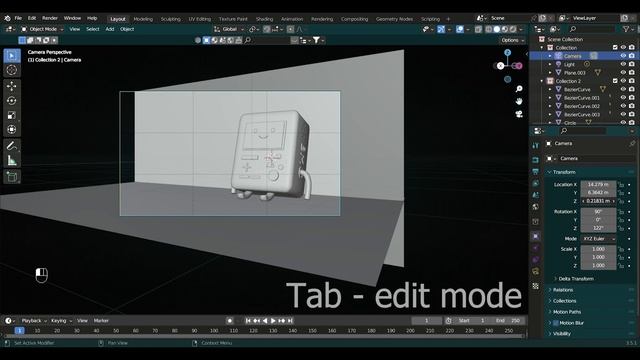
Task: Jump to timeline end button
Action: [x=290, y=321]
